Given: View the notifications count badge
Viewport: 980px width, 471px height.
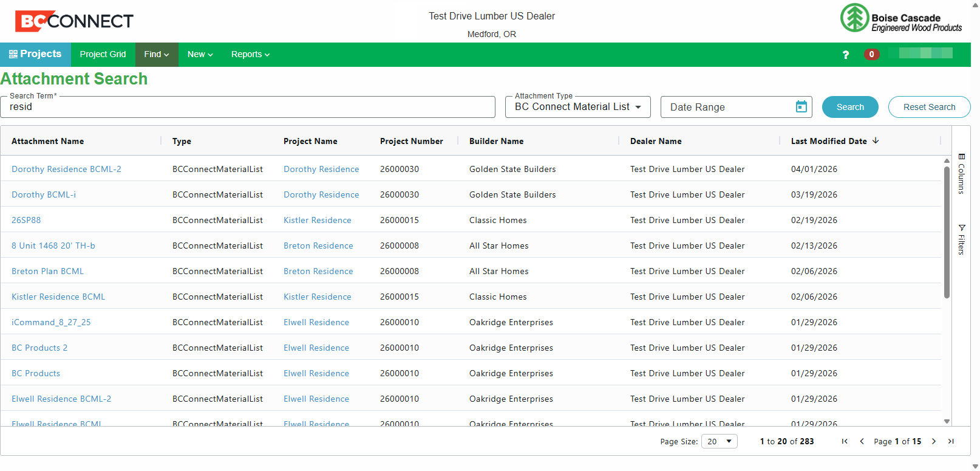Looking at the screenshot, I should tap(871, 54).
